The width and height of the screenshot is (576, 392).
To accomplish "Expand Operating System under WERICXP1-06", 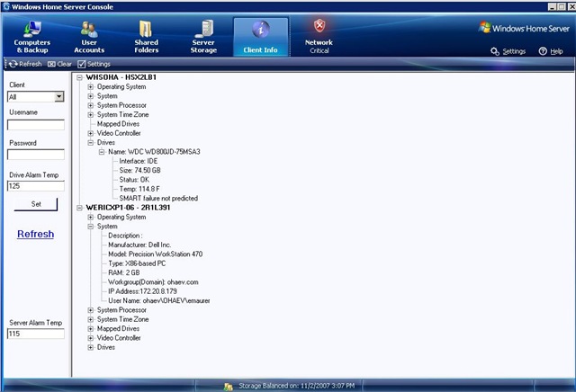I will 90,218.
